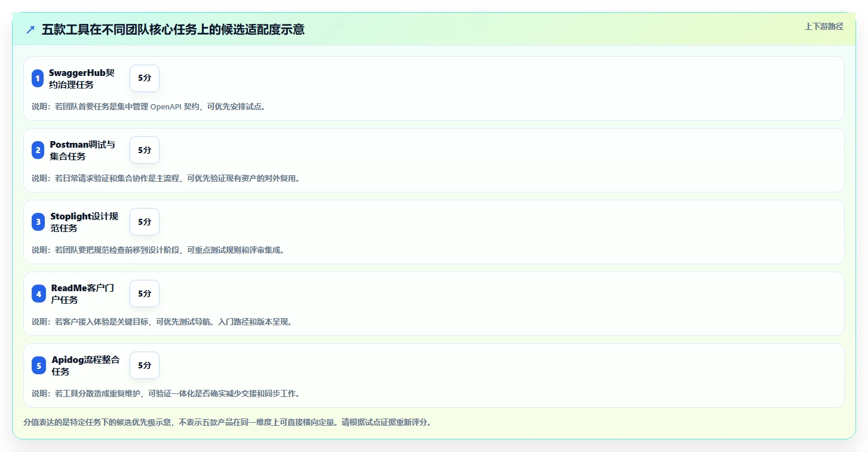Click the note about 规范检查前移到设计阶段
The height and width of the screenshot is (452, 868).
click(x=159, y=250)
